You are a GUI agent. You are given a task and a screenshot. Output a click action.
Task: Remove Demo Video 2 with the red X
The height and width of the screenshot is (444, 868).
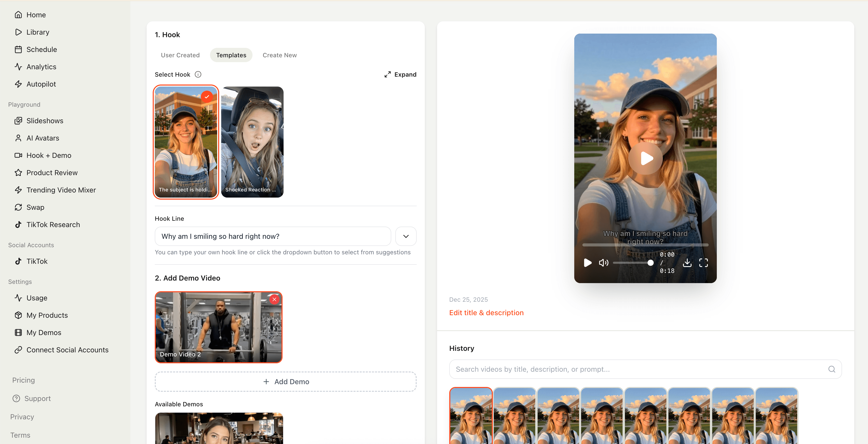(275, 299)
